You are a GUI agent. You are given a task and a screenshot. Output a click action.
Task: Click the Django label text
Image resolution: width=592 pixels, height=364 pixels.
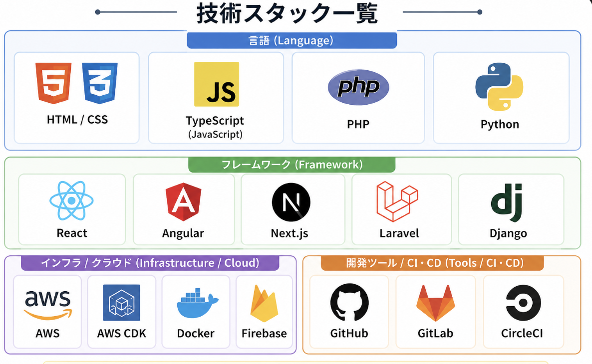[x=508, y=233]
